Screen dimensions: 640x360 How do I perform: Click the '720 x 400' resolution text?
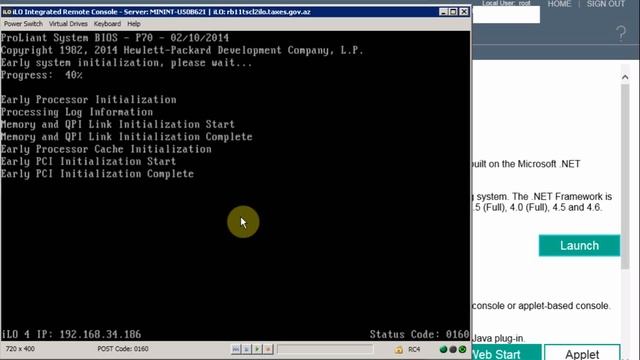(20, 349)
